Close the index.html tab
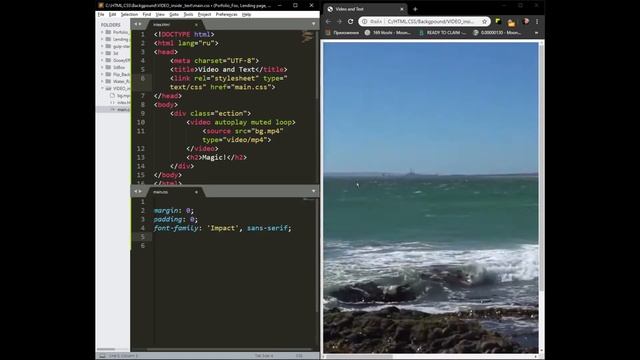The height and width of the screenshot is (360, 640). pos(196,25)
